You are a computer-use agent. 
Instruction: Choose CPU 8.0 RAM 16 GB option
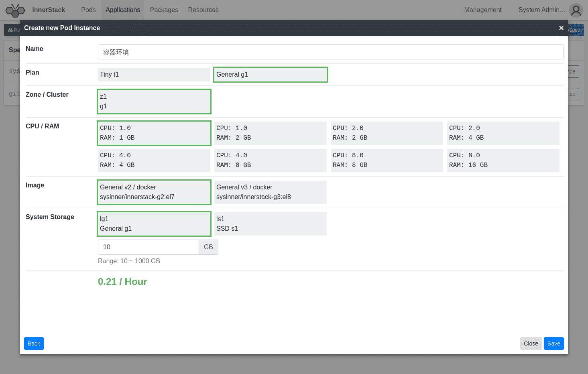pos(503,161)
